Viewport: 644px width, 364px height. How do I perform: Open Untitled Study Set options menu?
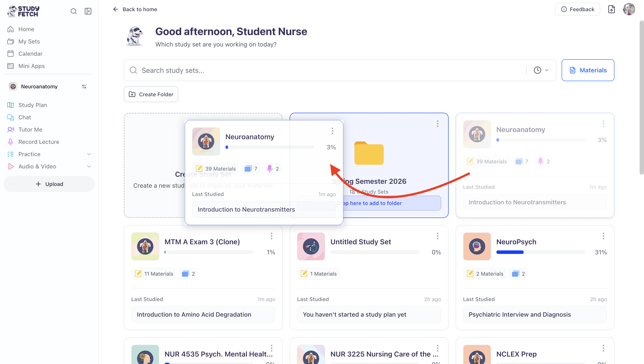pos(437,236)
